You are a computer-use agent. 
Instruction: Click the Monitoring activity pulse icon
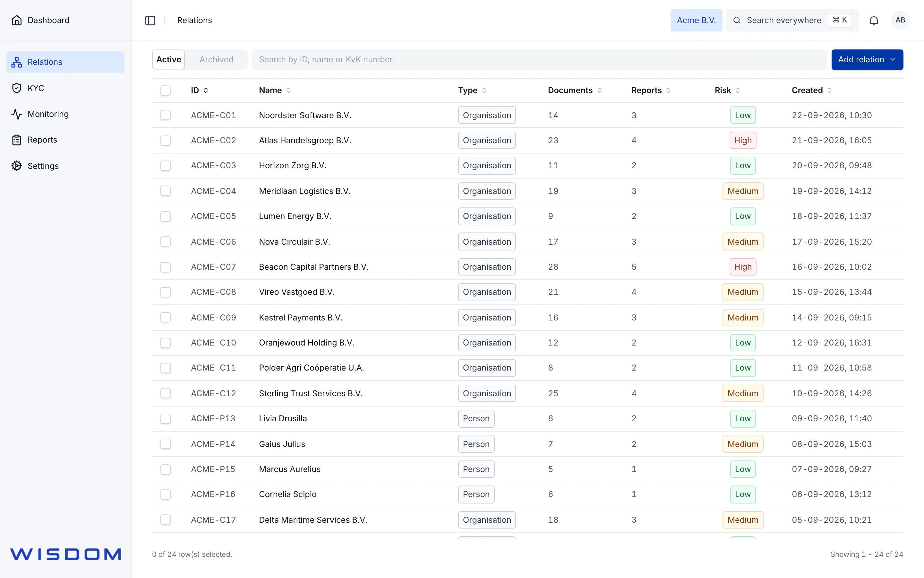point(16,114)
